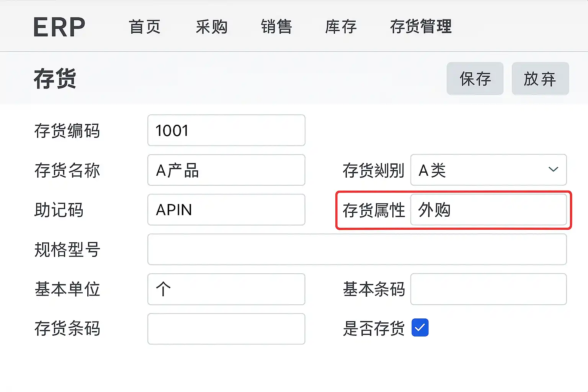Click the empty 规格型号 input field

(357, 250)
